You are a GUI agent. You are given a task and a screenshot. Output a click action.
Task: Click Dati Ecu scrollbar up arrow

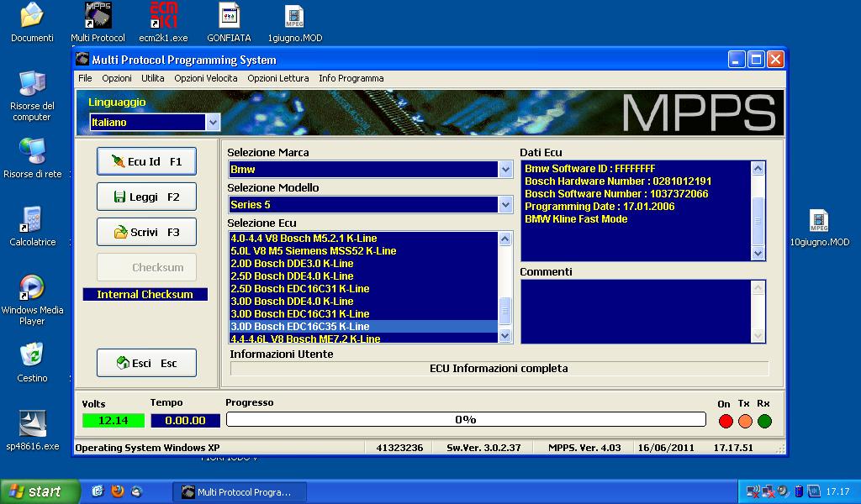[758, 168]
